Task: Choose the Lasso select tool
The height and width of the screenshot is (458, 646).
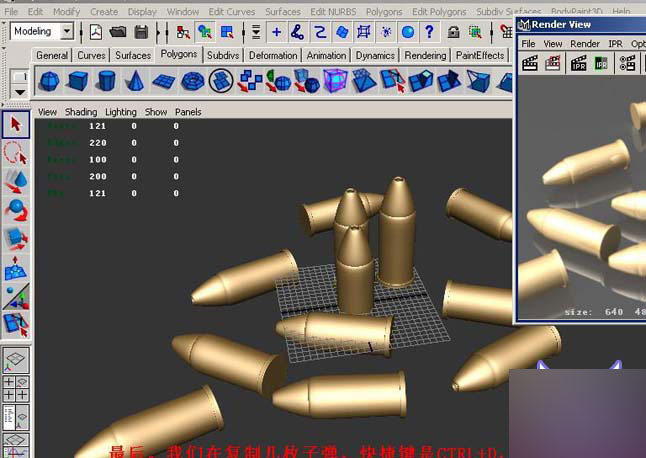Action: (16, 152)
